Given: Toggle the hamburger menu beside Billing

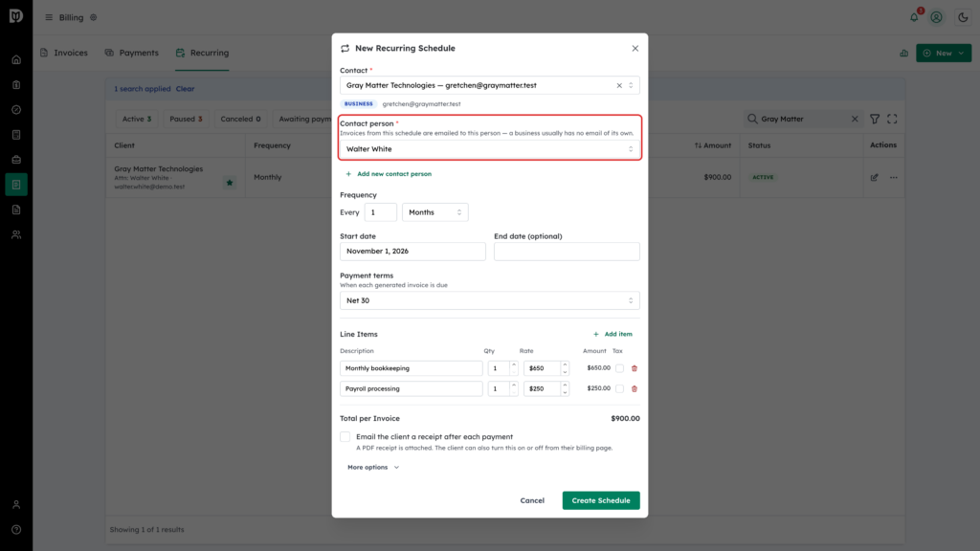Looking at the screenshot, I should point(49,17).
